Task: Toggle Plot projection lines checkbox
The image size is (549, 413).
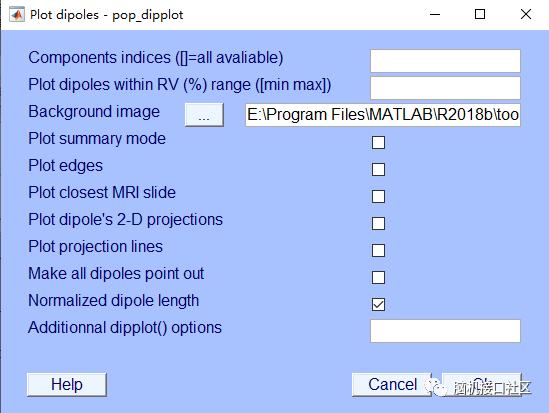Action: pos(378,250)
